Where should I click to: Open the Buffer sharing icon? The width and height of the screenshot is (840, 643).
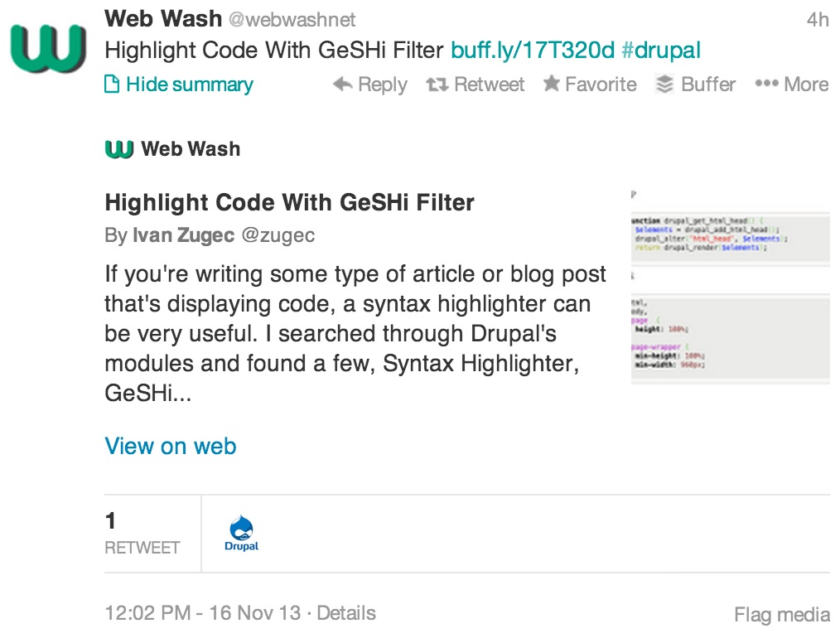664,83
